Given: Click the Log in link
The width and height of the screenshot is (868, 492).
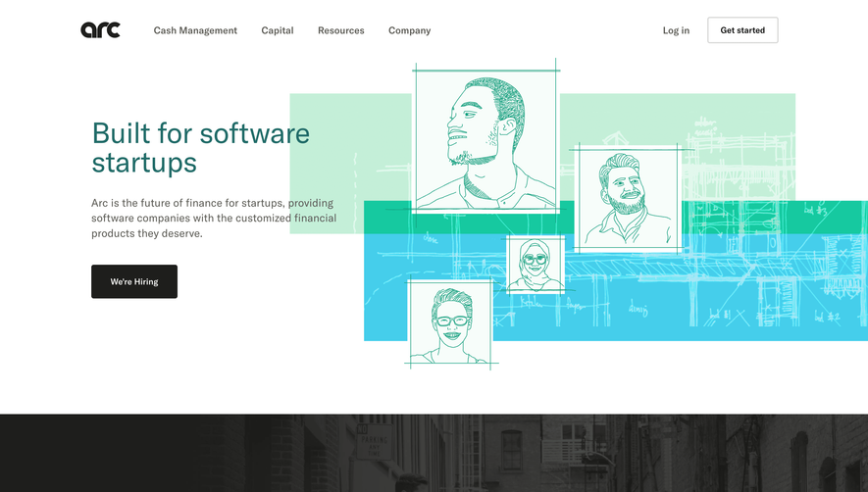Looking at the screenshot, I should (x=676, y=30).
